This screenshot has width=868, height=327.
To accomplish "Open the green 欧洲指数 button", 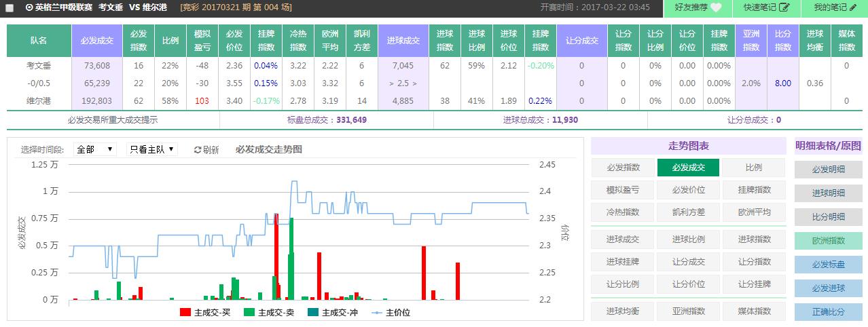I will tap(829, 241).
